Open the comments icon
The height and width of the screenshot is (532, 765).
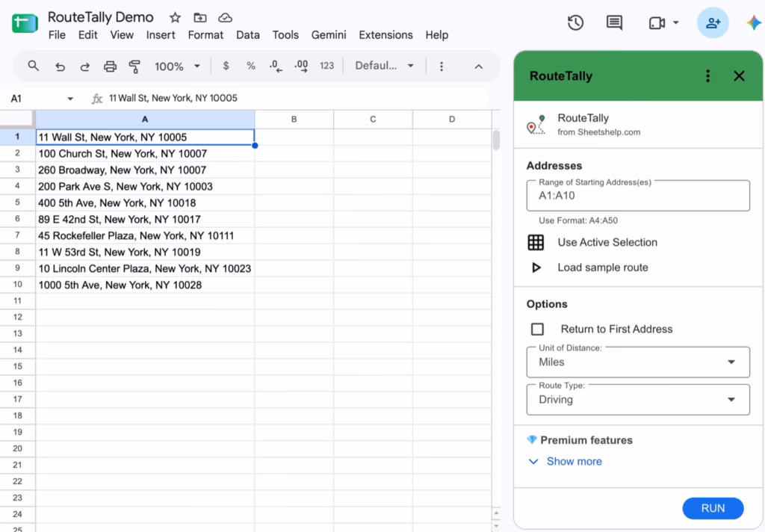(614, 23)
